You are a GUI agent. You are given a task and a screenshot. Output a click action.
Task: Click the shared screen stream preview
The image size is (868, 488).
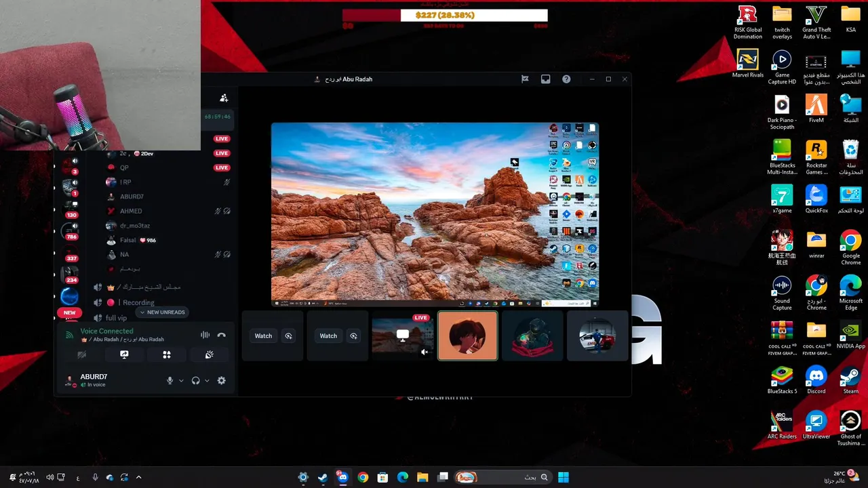pos(435,215)
